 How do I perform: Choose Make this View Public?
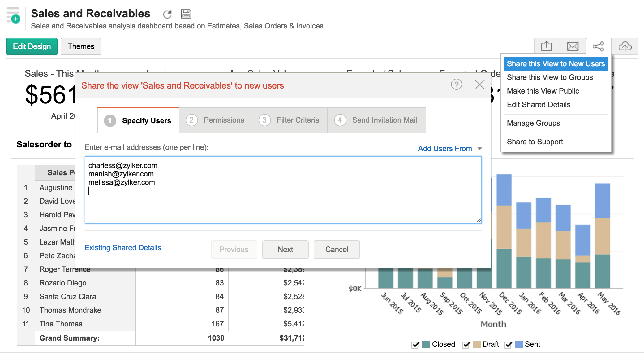(x=543, y=91)
